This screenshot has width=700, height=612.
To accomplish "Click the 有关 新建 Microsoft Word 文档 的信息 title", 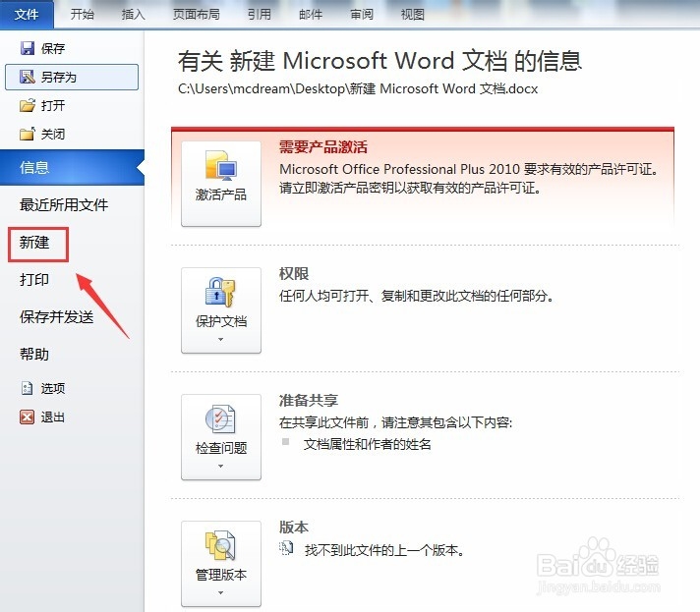I will click(x=379, y=61).
